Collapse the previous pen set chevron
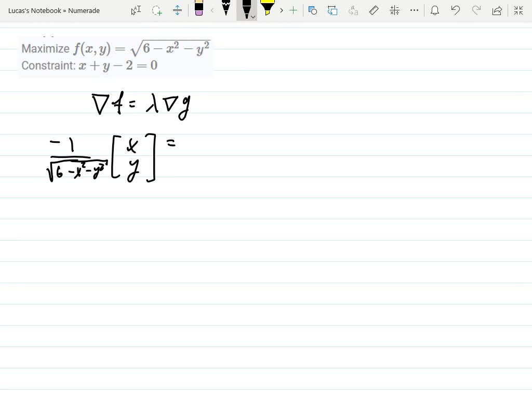 click(212, 10)
